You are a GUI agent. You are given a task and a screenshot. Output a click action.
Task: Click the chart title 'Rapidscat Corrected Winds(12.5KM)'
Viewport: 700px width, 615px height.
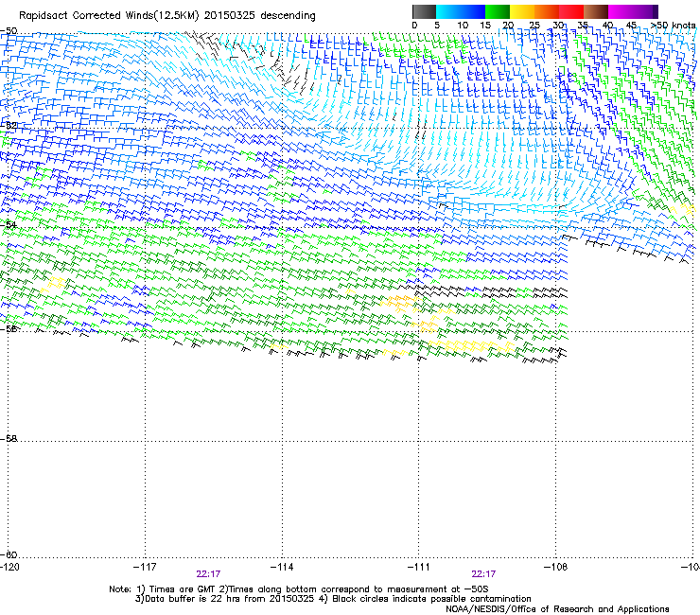point(109,16)
